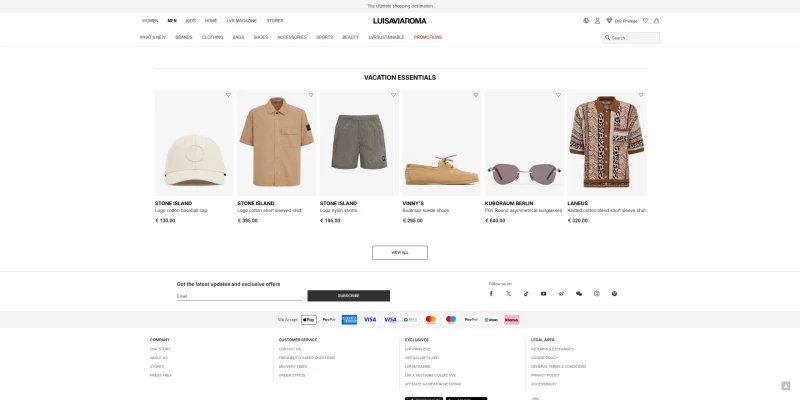Open Our Story footer link

[160, 349]
